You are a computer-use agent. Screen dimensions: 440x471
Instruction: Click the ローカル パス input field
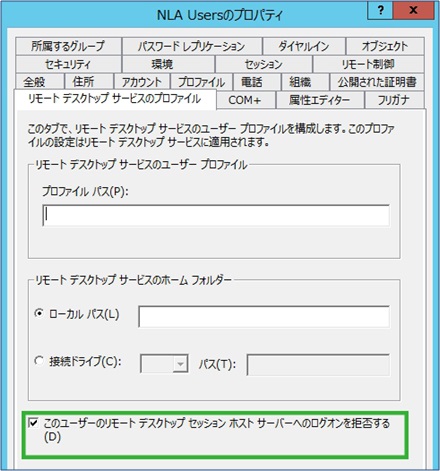click(264, 316)
